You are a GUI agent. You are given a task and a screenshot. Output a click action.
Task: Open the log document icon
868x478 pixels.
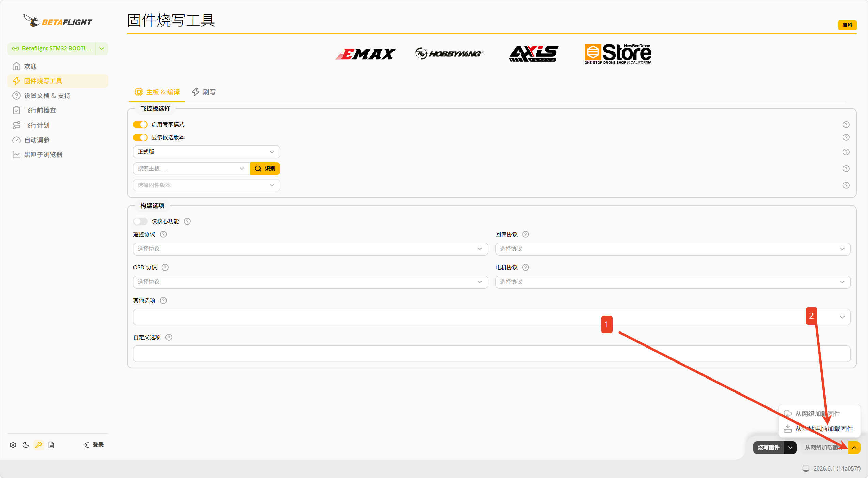point(51,445)
